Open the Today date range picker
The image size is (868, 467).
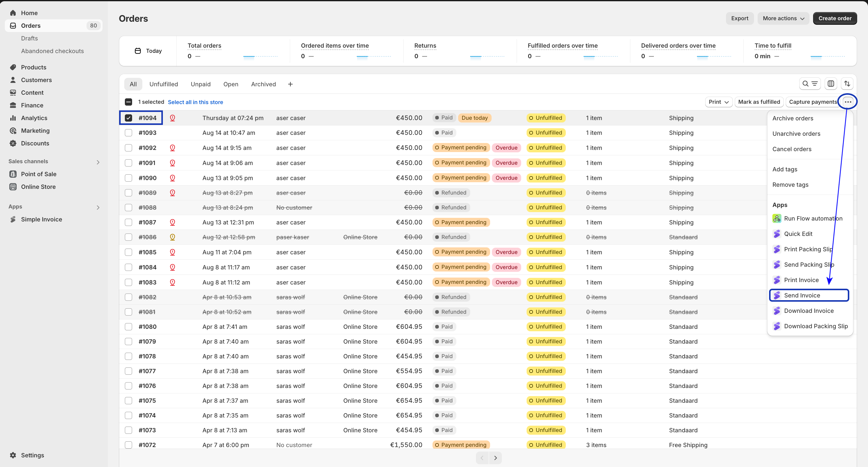(148, 51)
